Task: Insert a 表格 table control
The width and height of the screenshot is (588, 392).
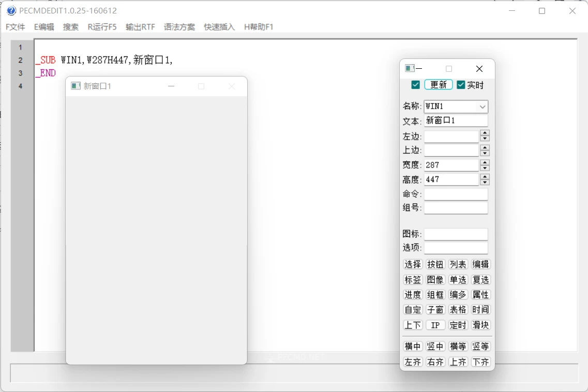Action: click(x=458, y=310)
